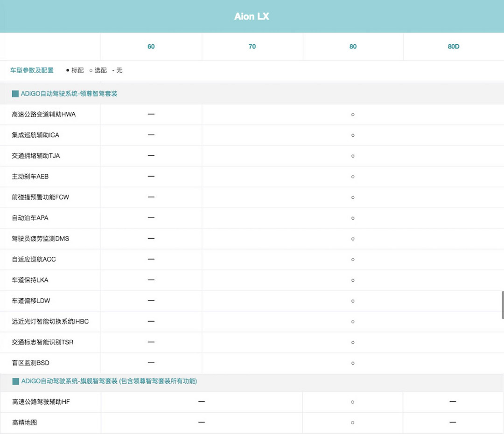Screen dimensions: 504x434
Task: Click the 80D dash in the 高精地图 row
Action: pos(453,422)
